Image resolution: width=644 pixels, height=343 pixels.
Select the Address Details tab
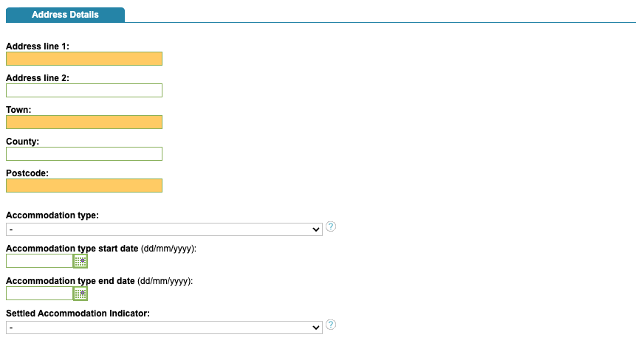click(x=66, y=14)
